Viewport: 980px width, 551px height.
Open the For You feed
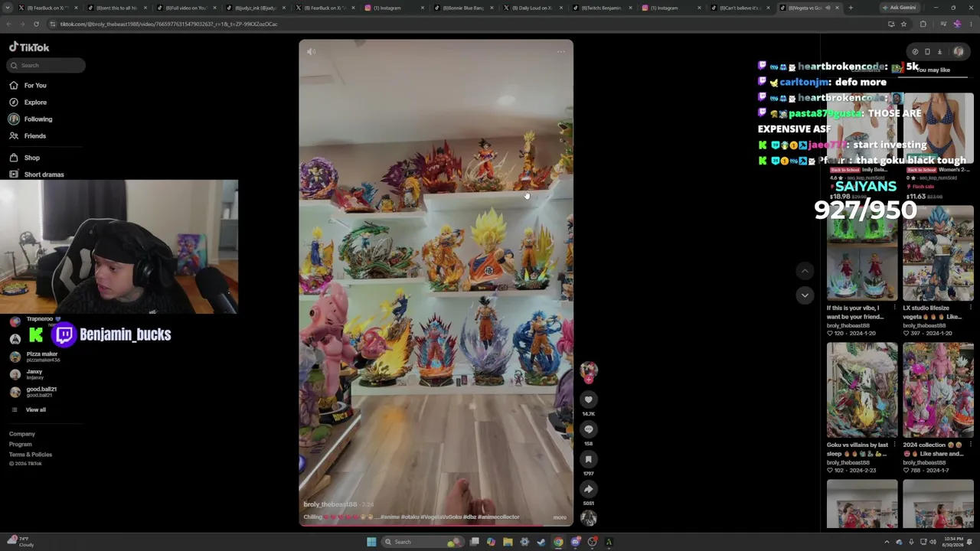[x=35, y=85]
